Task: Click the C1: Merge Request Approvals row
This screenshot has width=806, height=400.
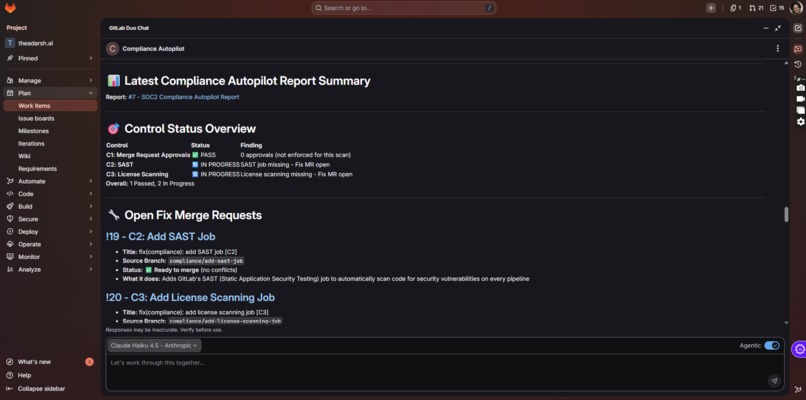Action: (x=229, y=155)
